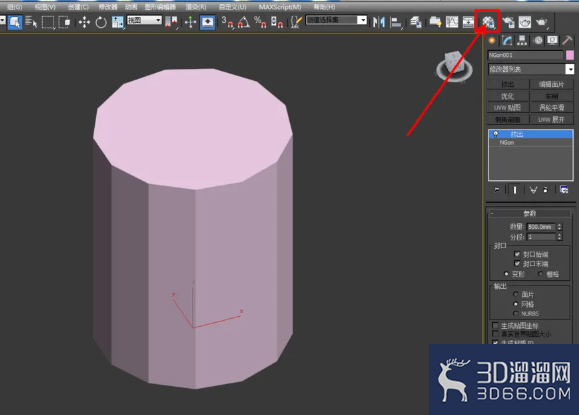The width and height of the screenshot is (579, 415).
Task: Click the 编辑面片 modifier button
Action: 552,85
